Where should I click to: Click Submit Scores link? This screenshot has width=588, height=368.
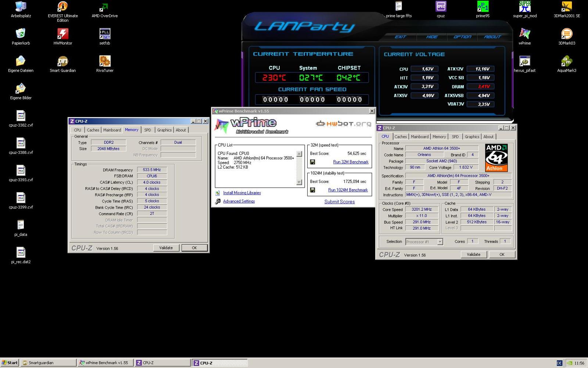coord(340,202)
